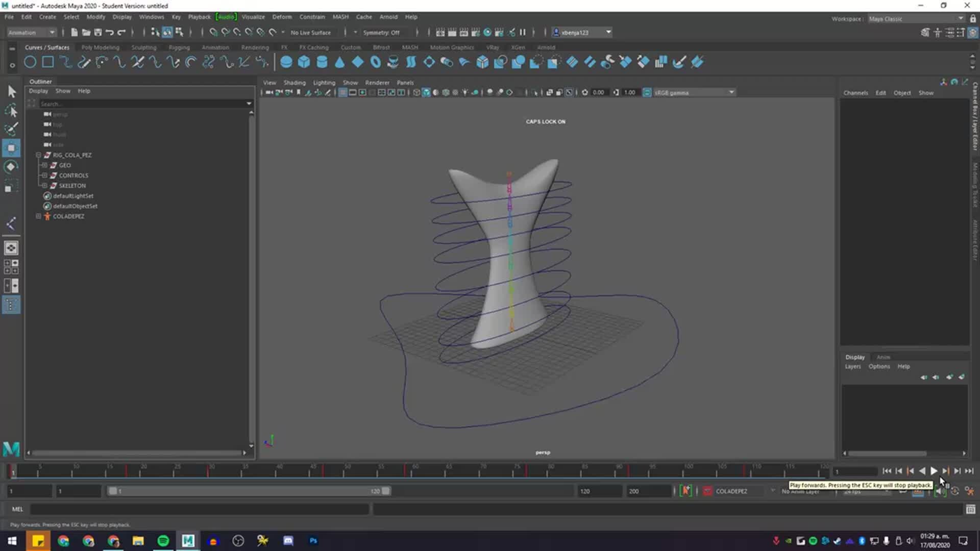Open the Workspace dropdown labeled Maya Classic

tap(914, 18)
